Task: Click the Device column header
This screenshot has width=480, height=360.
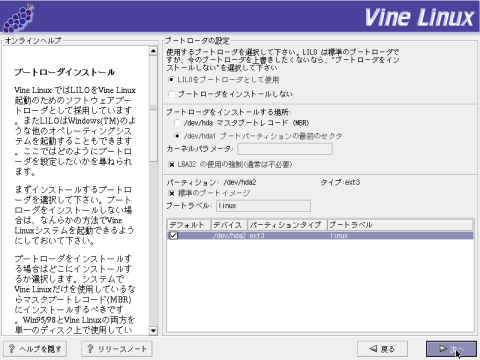Action: [x=229, y=225]
